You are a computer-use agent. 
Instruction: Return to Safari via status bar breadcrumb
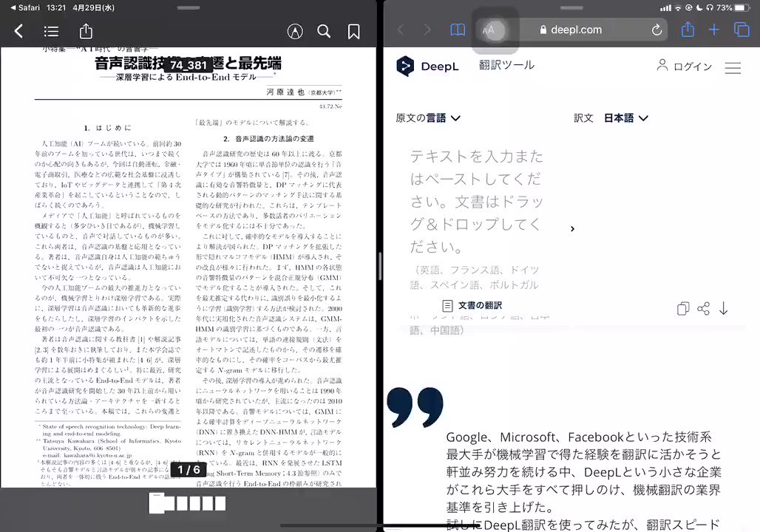(25, 7)
